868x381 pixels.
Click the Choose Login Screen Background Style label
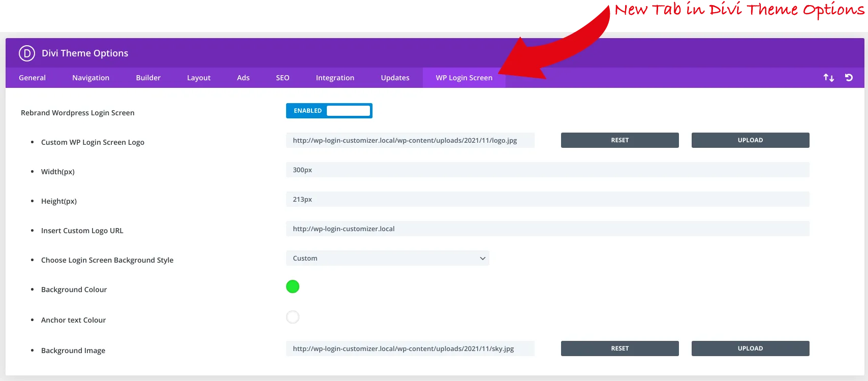pyautogui.click(x=107, y=260)
